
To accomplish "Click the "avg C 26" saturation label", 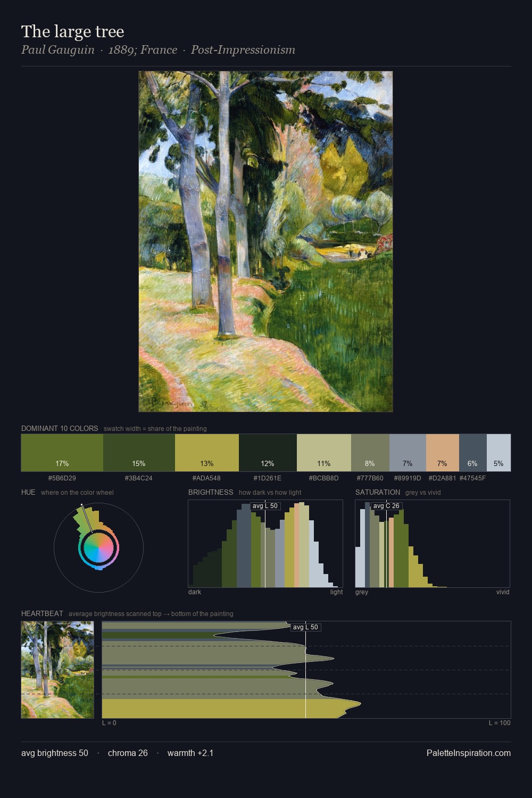I will click(386, 506).
